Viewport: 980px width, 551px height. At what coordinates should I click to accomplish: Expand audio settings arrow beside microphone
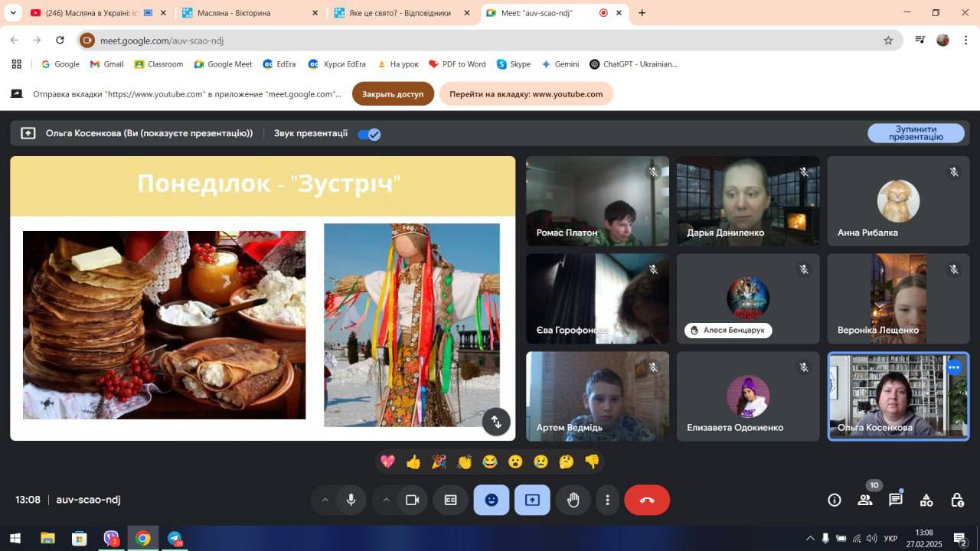point(325,500)
